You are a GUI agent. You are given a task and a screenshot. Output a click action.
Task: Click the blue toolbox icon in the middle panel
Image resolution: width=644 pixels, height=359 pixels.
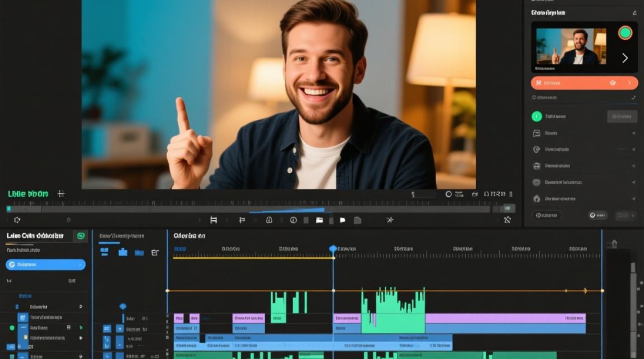tap(123, 252)
